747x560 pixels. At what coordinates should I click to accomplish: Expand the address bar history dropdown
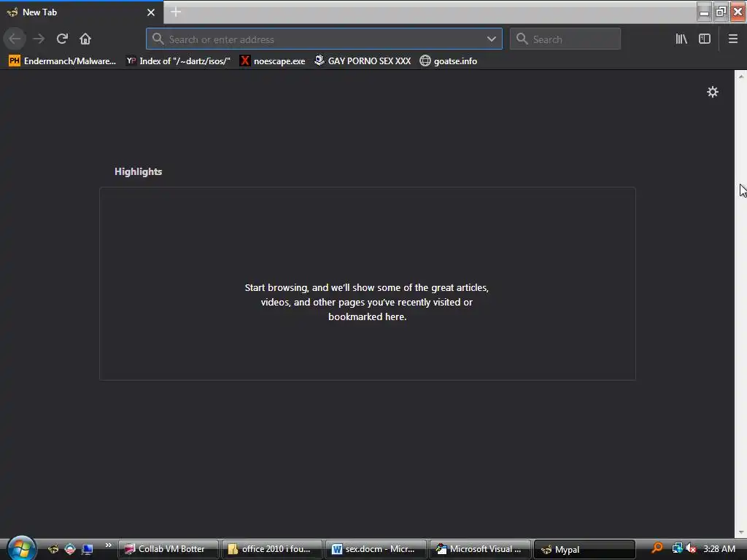pyautogui.click(x=491, y=39)
